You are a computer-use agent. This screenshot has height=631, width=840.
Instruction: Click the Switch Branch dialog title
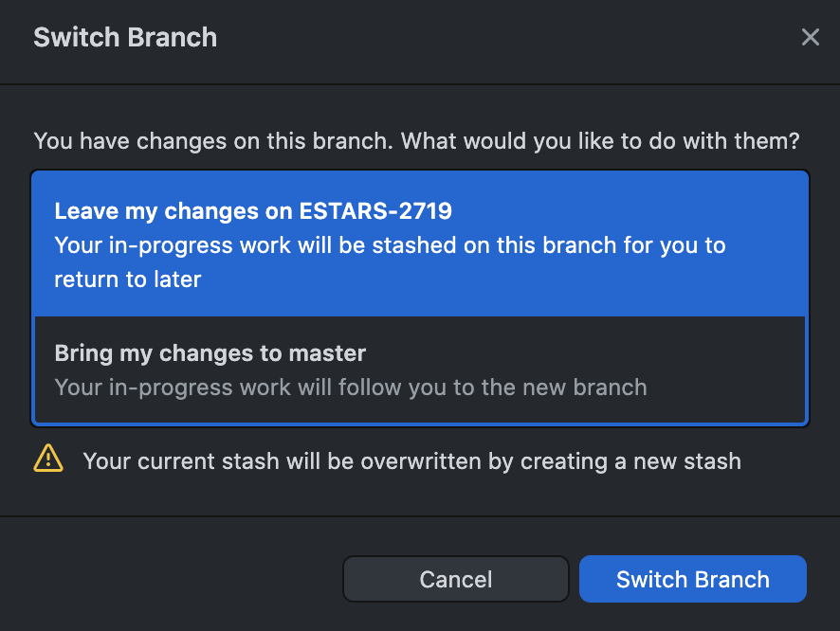(x=125, y=37)
